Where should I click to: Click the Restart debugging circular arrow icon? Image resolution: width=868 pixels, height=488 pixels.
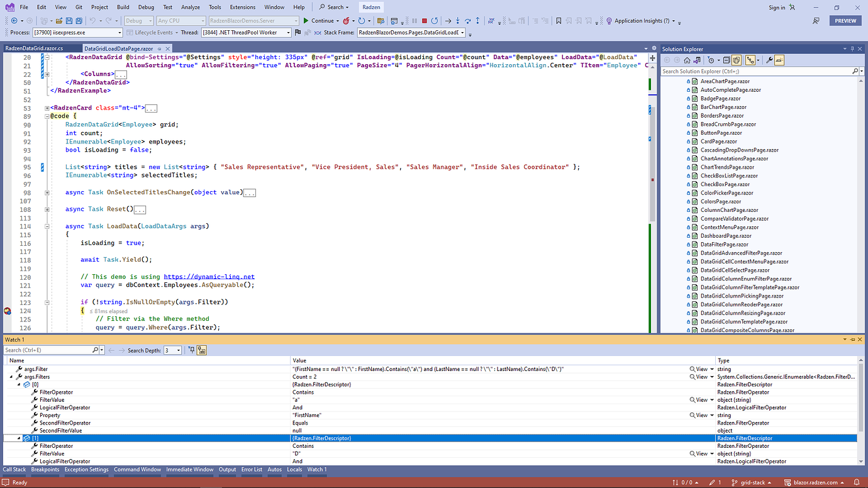tap(436, 19)
